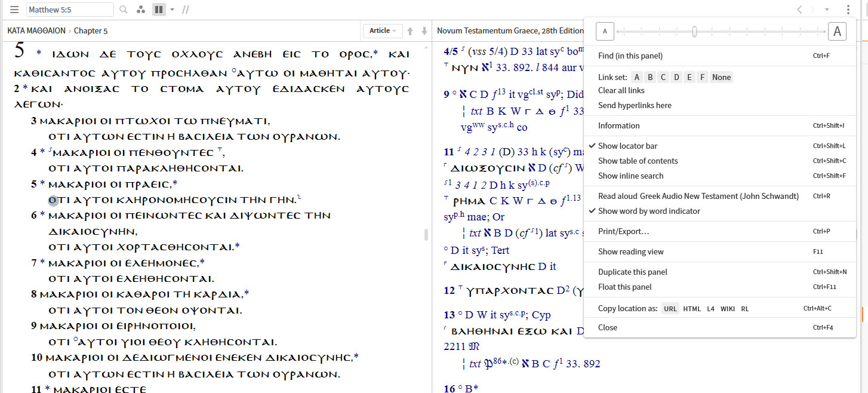
Task: Click the large A increase text size
Action: (837, 32)
